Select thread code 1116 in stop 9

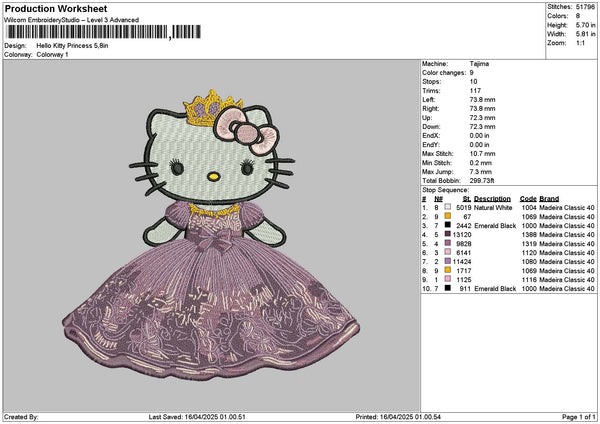pos(529,280)
